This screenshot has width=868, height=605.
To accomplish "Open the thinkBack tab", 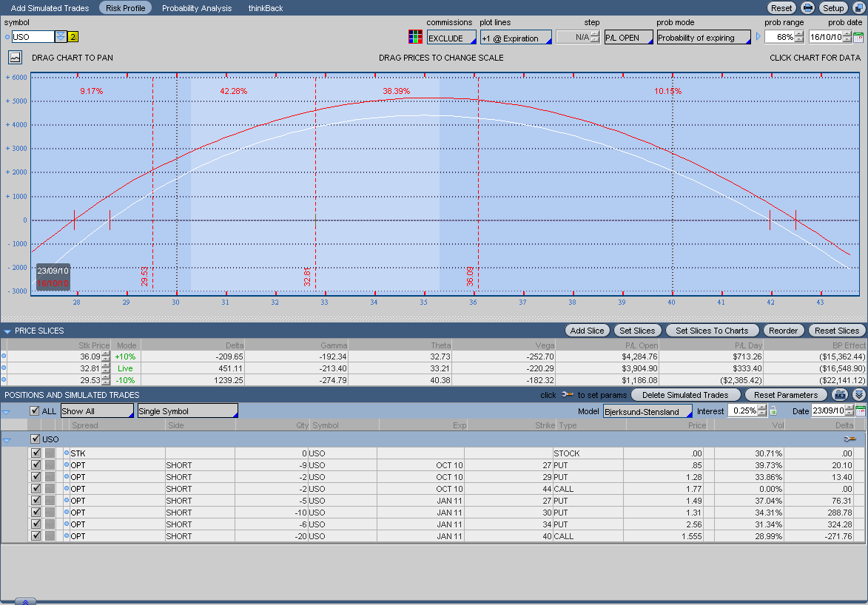I will tap(266, 8).
